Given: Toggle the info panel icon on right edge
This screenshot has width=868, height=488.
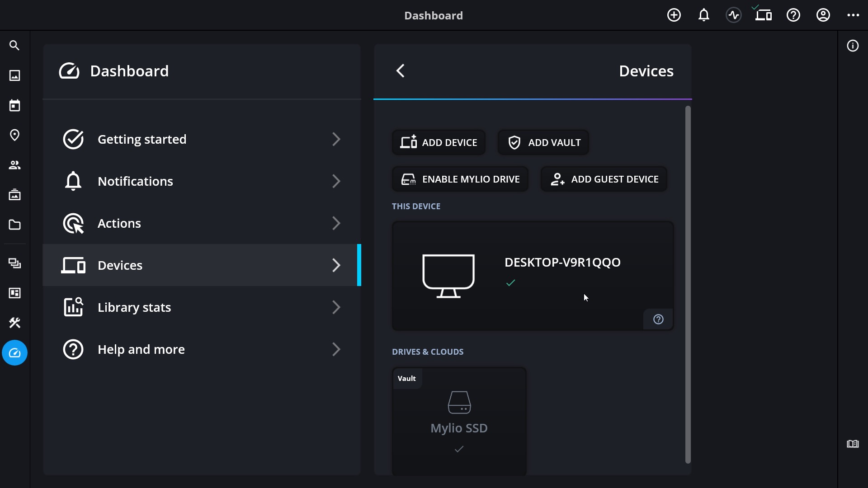Looking at the screenshot, I should click(x=853, y=46).
